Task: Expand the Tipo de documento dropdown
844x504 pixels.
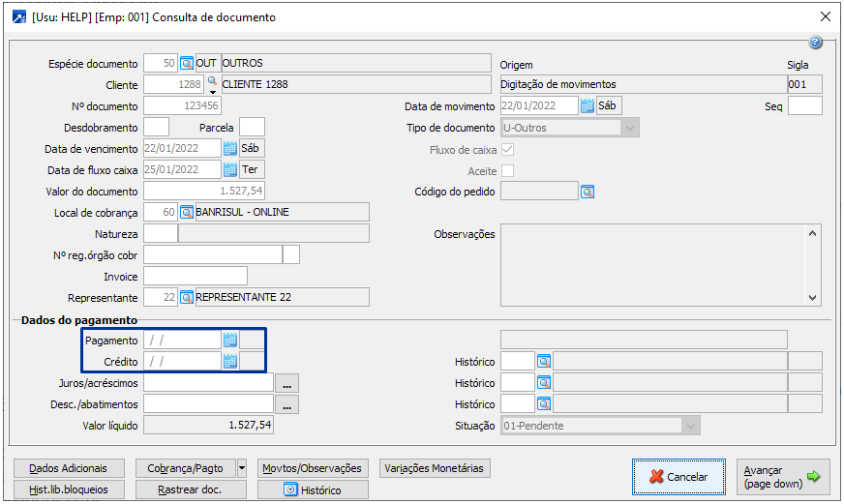Action: (630, 128)
